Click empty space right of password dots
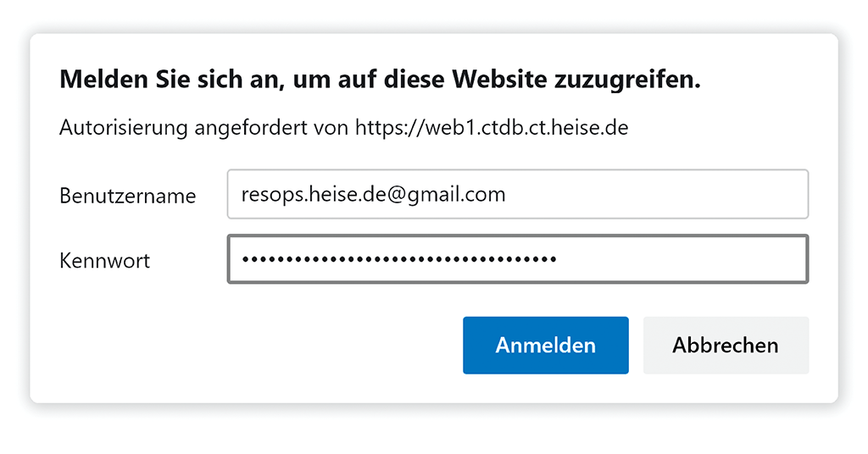 click(x=678, y=259)
